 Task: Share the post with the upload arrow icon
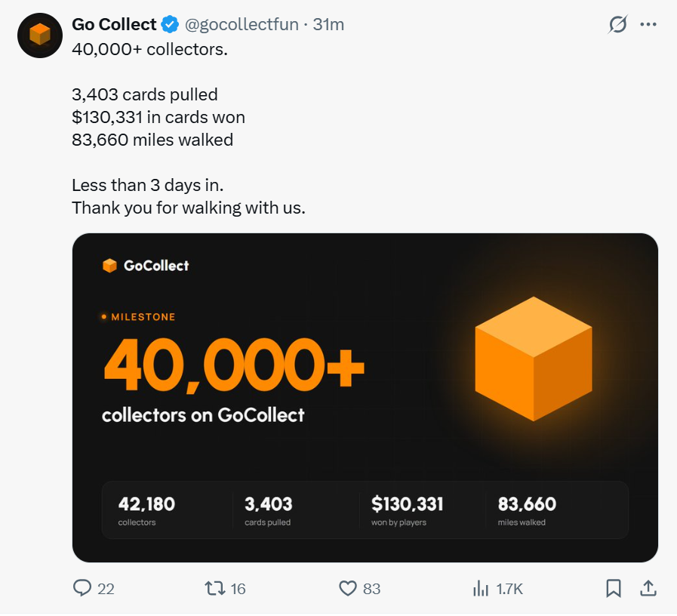(648, 588)
